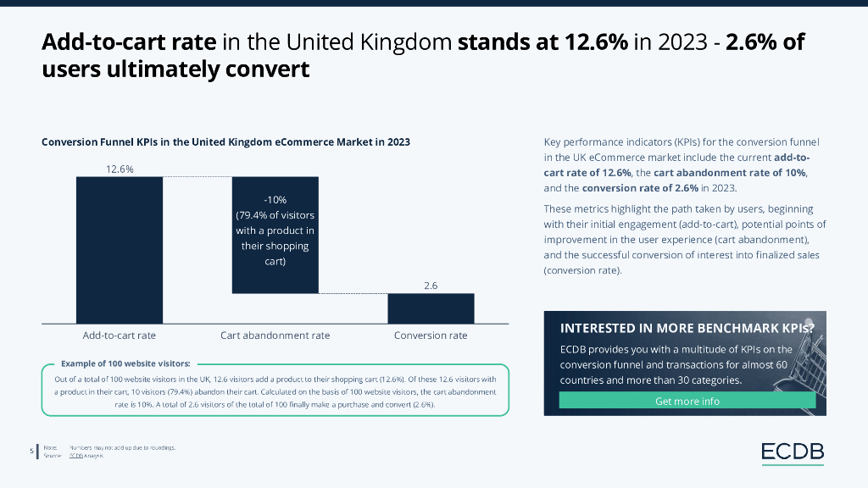Click the Cart abandonment rate axis label
This screenshot has height=488, width=868.
coord(275,335)
